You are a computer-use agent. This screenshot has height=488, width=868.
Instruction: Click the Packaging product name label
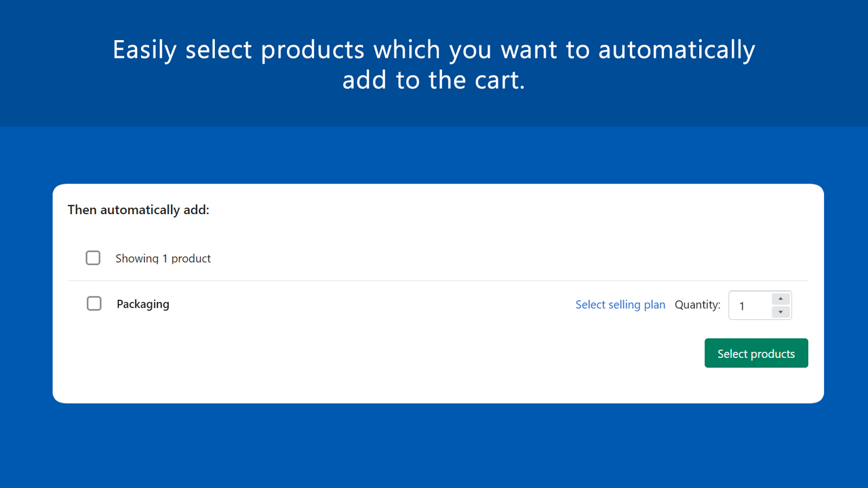(142, 304)
